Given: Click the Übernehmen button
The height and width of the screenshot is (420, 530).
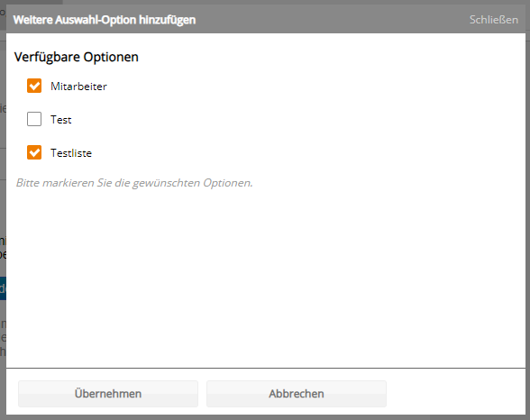Looking at the screenshot, I should click(108, 394).
